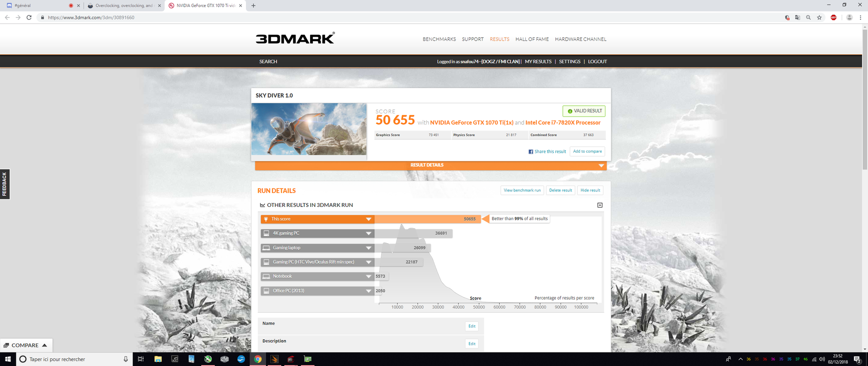
Task: Bookmark this page with the star icon
Action: pyautogui.click(x=819, y=18)
